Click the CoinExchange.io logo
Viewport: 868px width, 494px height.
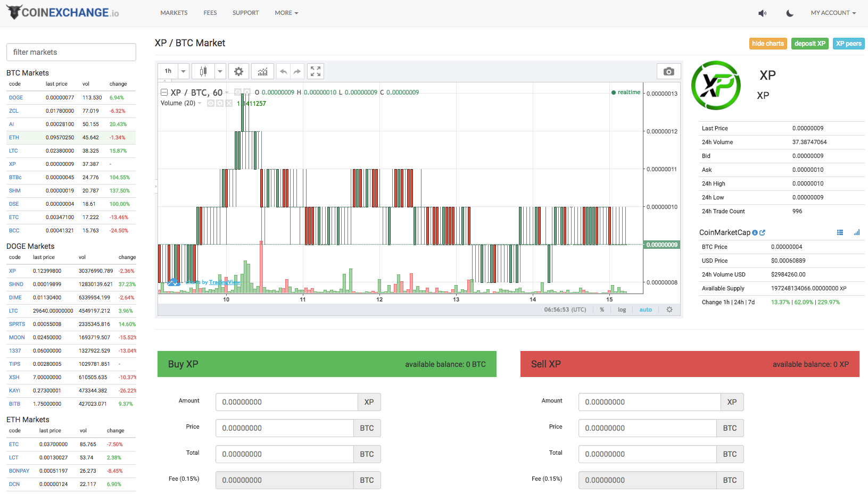coord(63,12)
